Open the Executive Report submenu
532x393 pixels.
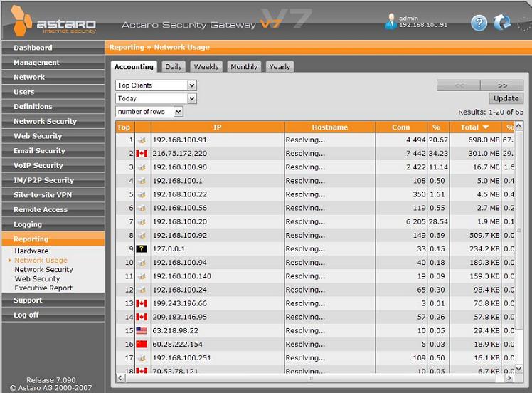(43, 288)
